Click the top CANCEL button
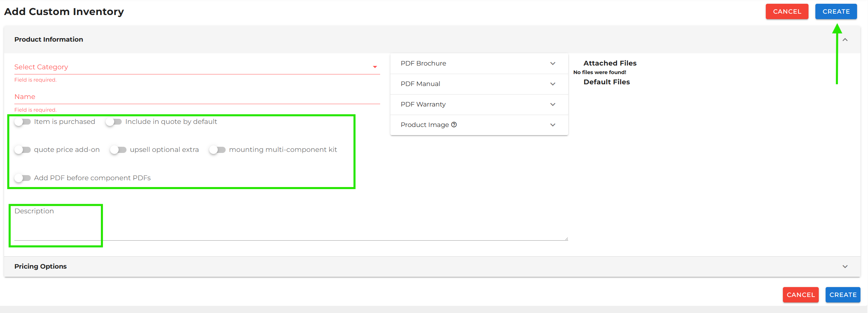This screenshot has width=868, height=313. click(787, 12)
